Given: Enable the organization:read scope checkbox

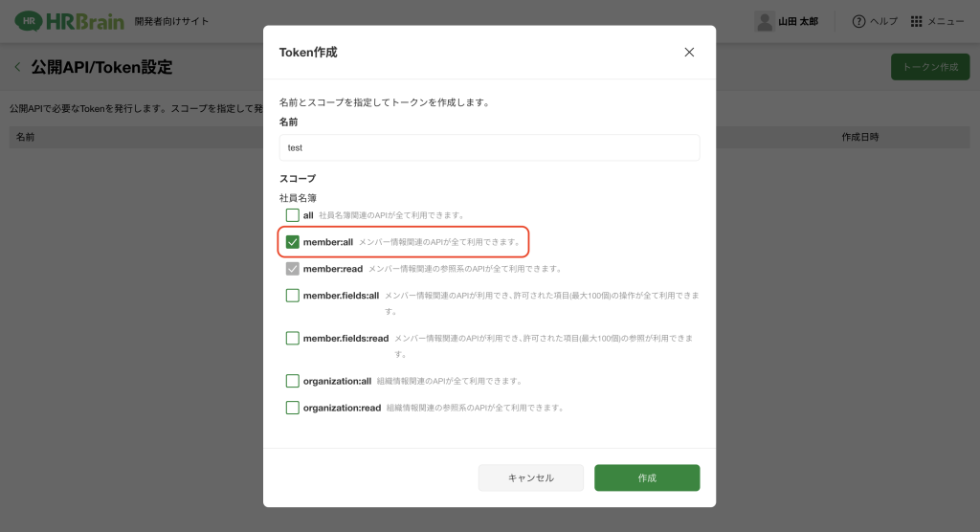Looking at the screenshot, I should click(x=293, y=408).
